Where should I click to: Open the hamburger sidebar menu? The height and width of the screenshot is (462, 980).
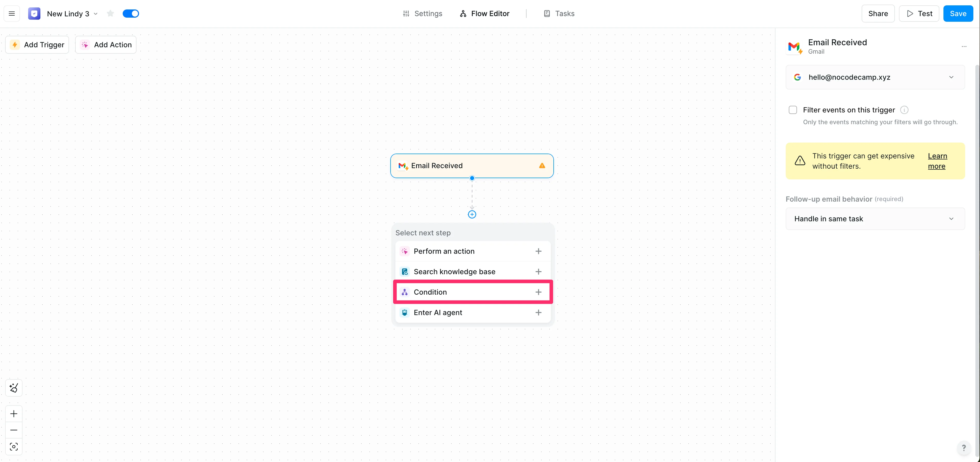click(x=12, y=14)
